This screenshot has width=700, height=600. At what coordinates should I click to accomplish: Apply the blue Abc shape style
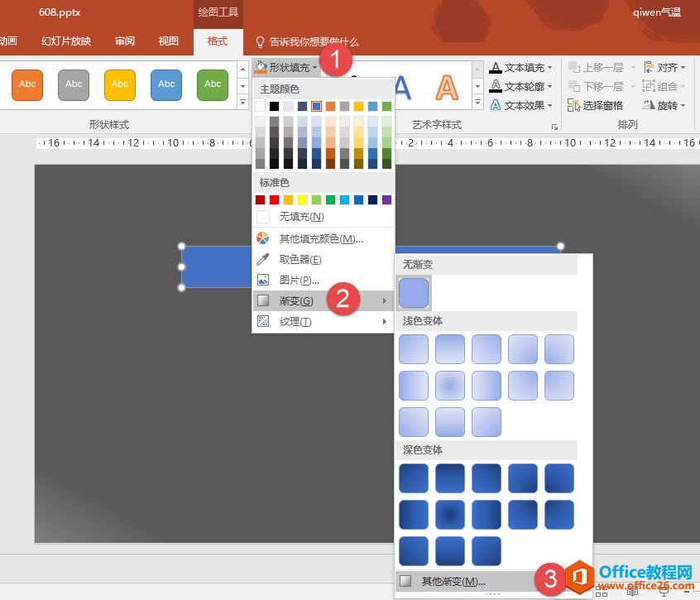(x=166, y=84)
